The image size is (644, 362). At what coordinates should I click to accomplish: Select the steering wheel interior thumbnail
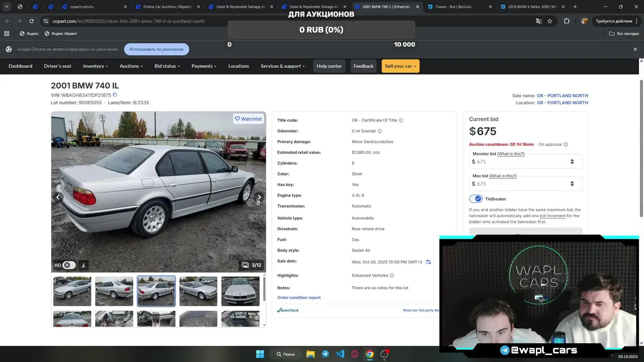156,319
